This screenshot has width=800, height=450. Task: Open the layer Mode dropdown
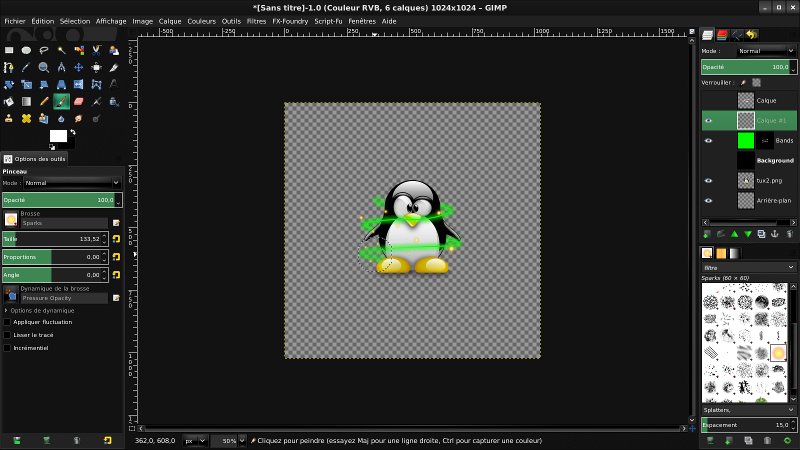(x=766, y=51)
